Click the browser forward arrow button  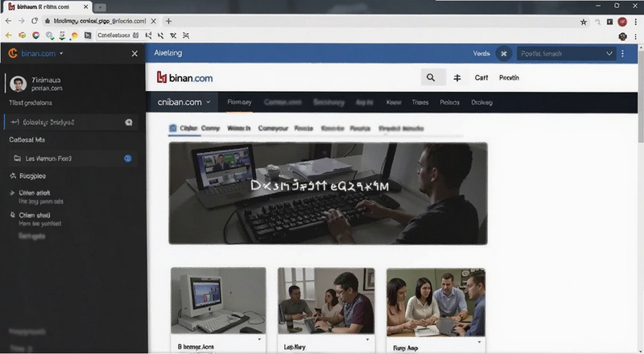click(22, 21)
